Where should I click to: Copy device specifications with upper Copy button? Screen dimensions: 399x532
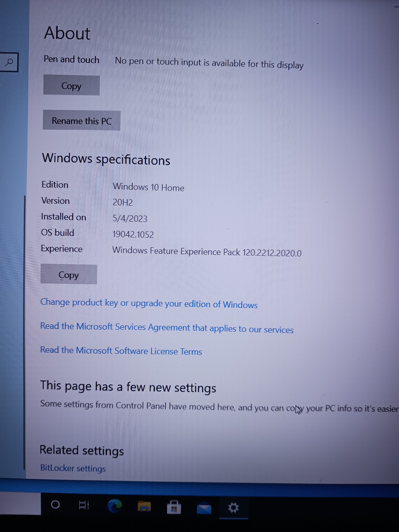(x=72, y=86)
